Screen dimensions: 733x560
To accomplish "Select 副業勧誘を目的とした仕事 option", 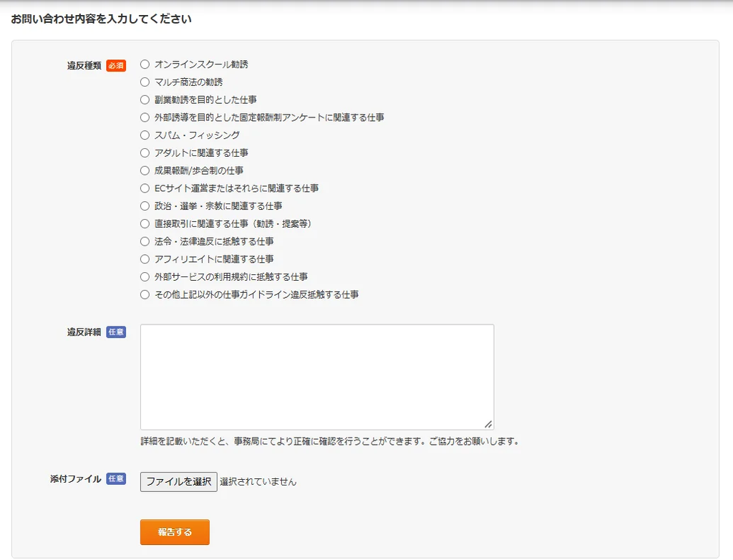I will click(145, 100).
